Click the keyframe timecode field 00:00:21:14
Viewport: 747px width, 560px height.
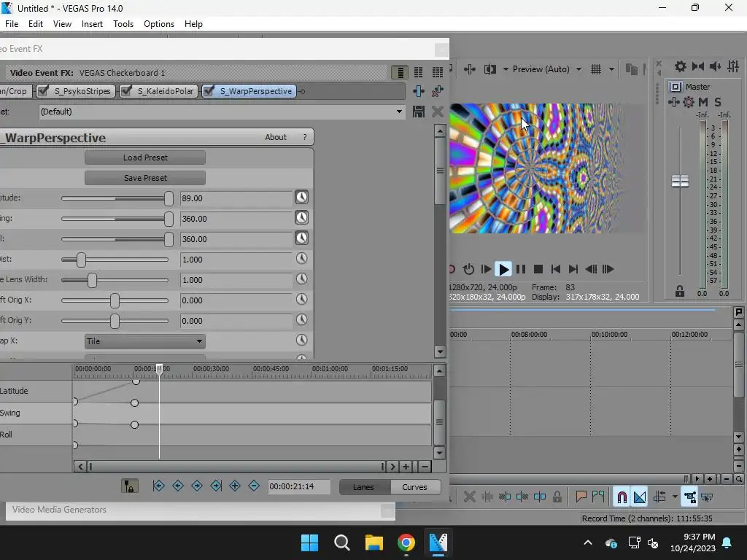click(x=298, y=486)
